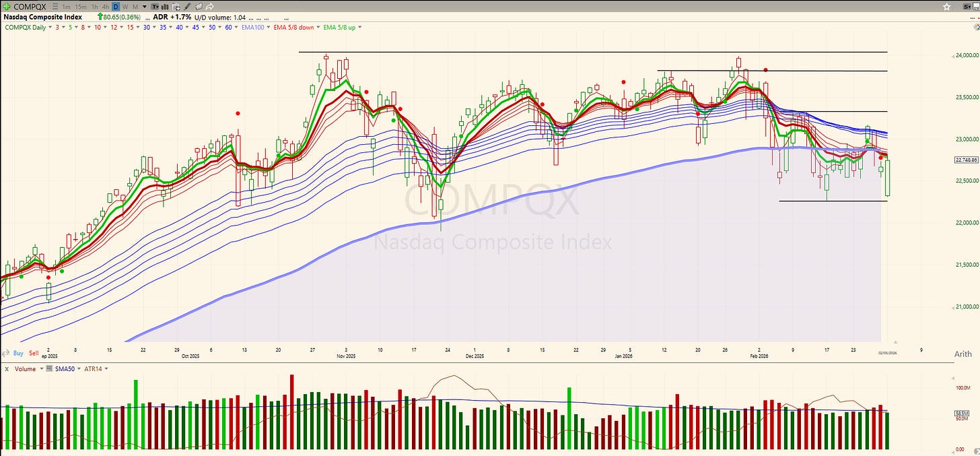This screenshot has height=456, width=980.
Task: Toggle the Arith scale label
Action: [963, 354]
